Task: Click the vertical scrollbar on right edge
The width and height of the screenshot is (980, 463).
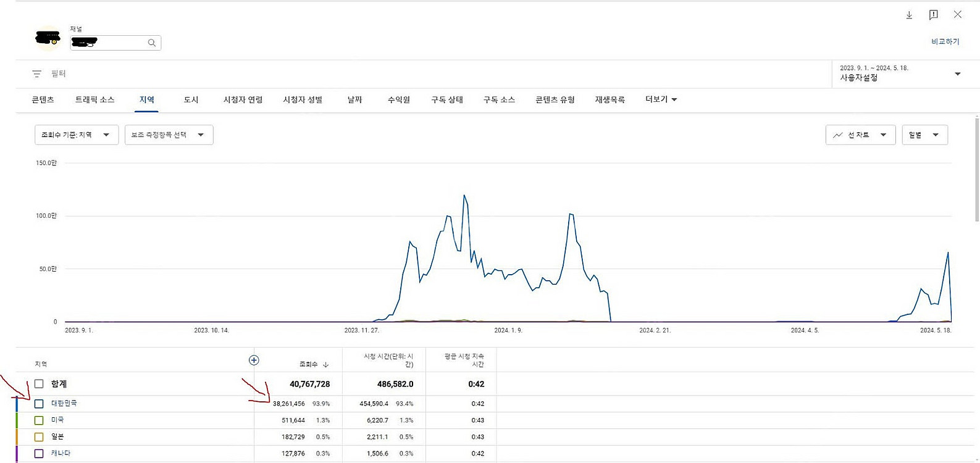Action: coord(977,169)
